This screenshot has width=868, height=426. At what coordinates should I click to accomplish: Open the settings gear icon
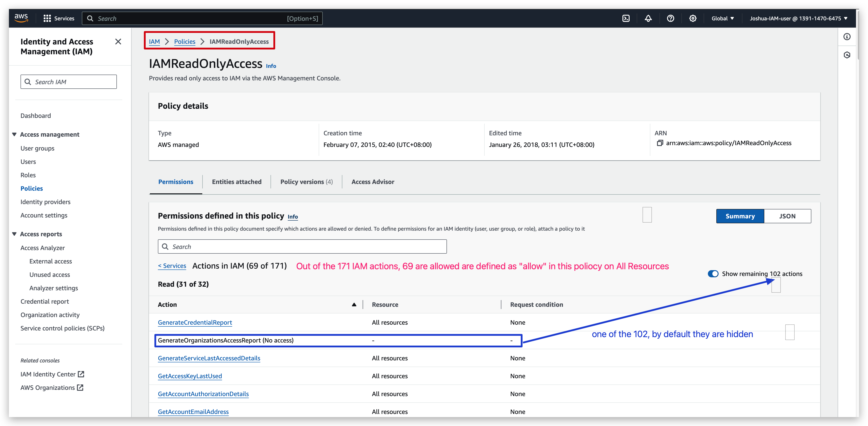tap(692, 19)
